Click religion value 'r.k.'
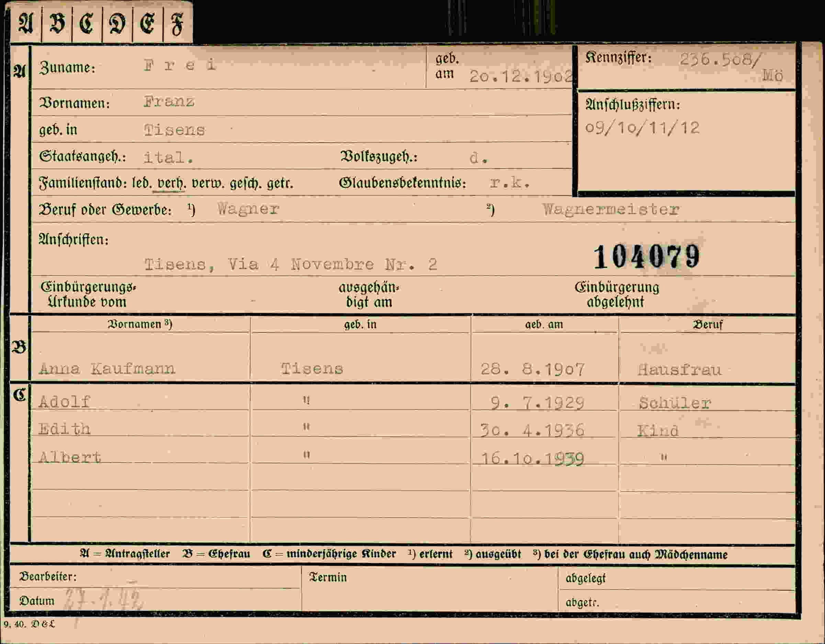This screenshot has width=825, height=644. point(510,183)
